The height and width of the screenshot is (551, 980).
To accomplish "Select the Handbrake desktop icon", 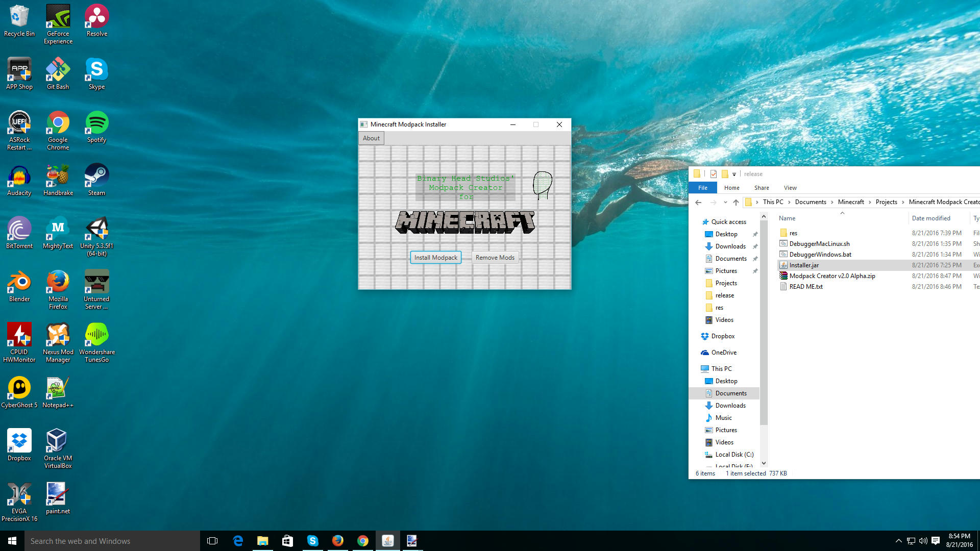I will [x=58, y=180].
